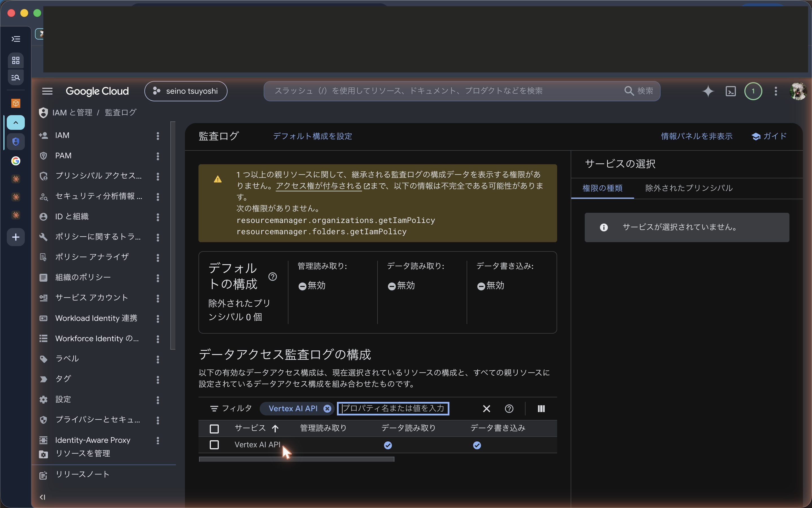Open the orange cube icon in outer sidebar

click(16, 103)
